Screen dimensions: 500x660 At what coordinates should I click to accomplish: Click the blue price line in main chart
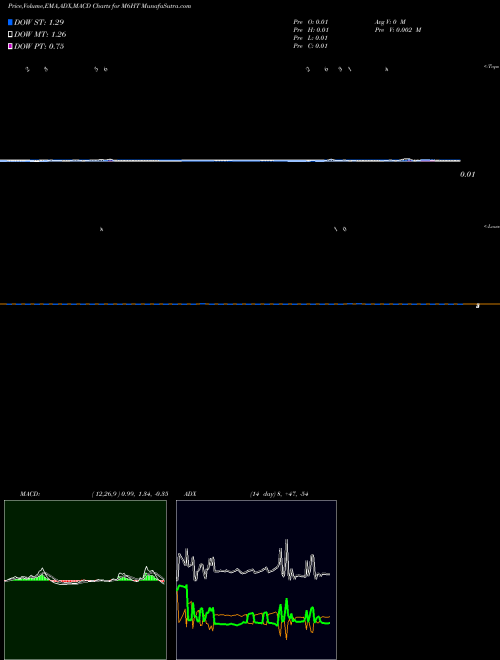coord(230,160)
